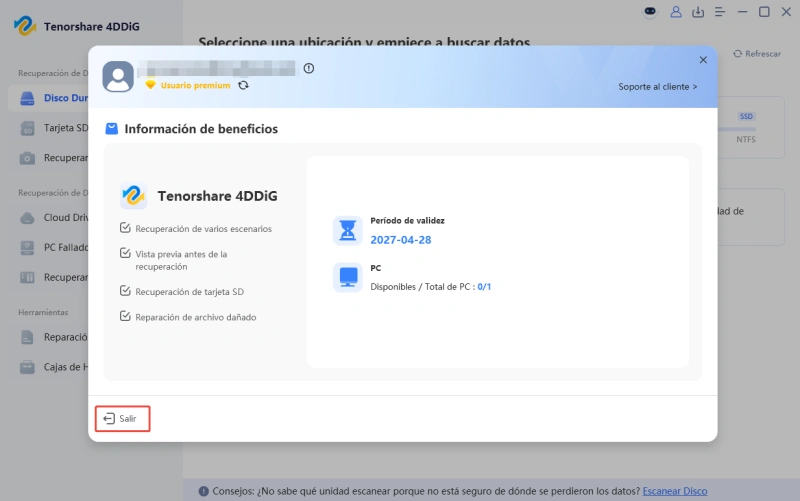This screenshot has width=800, height=501.
Task: Open Cajas de Herramientas in sidebar
Action: pyautogui.click(x=50, y=367)
